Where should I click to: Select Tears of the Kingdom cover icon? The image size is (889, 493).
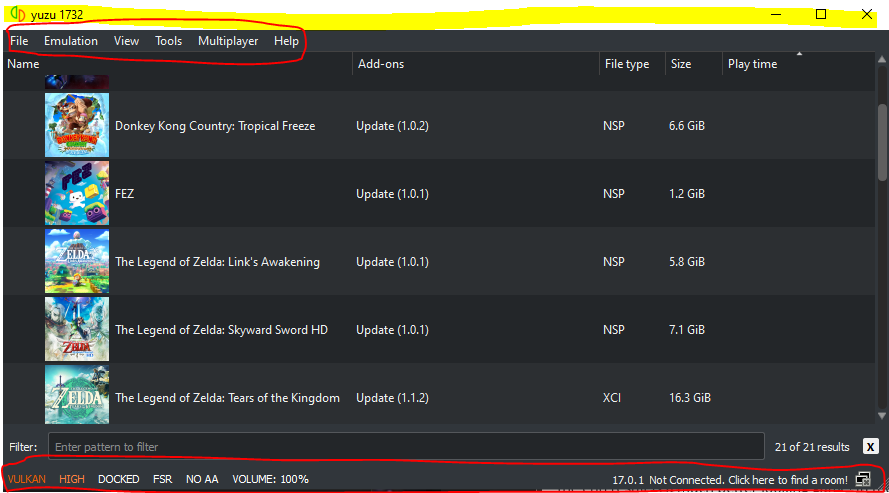pyautogui.click(x=77, y=395)
